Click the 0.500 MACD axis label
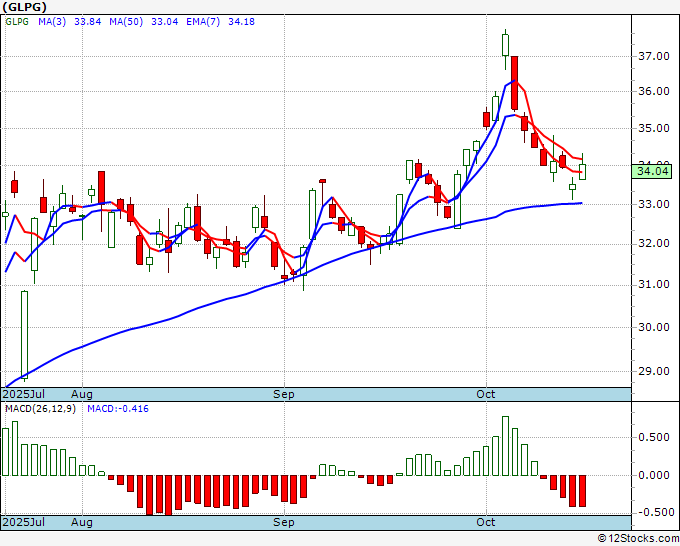Screen dimensions: 680x546 coord(654,437)
